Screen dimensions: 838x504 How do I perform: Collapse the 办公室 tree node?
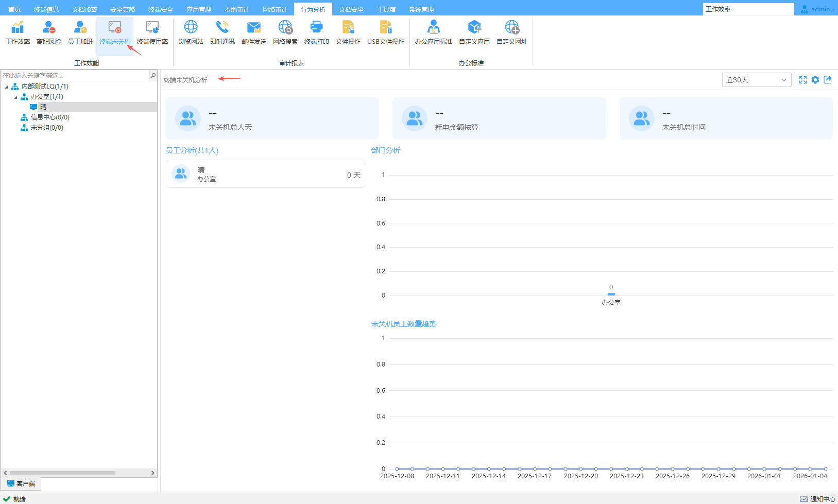coord(15,97)
